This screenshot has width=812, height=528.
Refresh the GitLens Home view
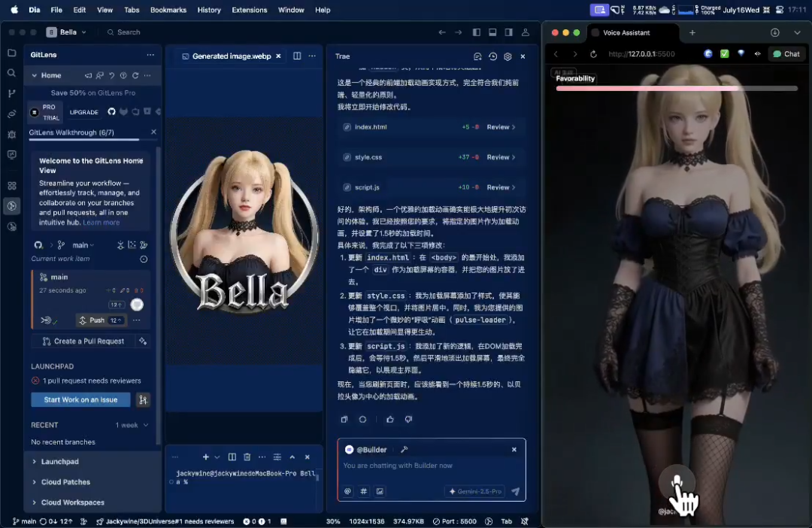pos(135,75)
